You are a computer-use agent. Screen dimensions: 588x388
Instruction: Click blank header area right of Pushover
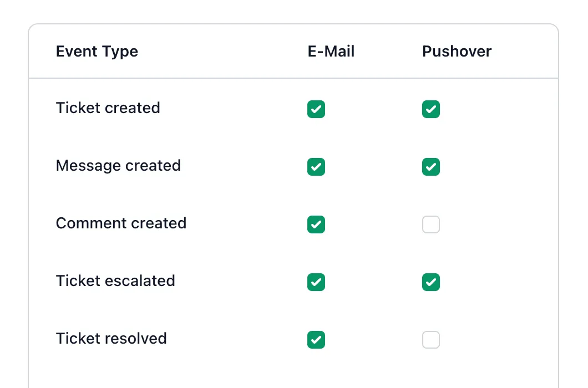click(x=527, y=52)
